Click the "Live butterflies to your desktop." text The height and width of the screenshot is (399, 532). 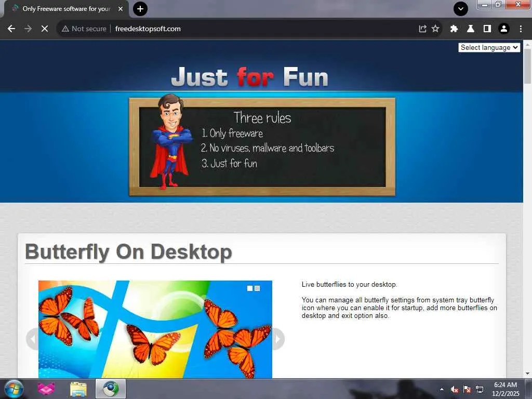tap(349, 284)
